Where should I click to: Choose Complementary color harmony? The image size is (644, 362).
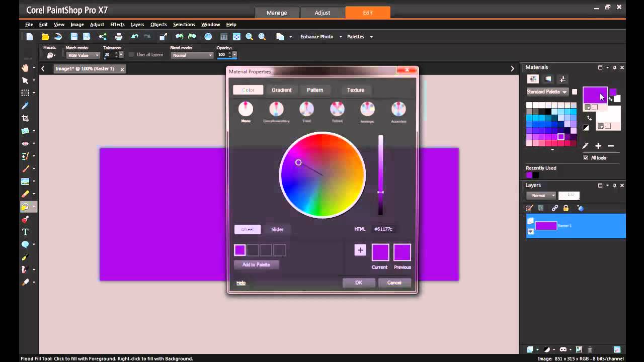point(276,109)
